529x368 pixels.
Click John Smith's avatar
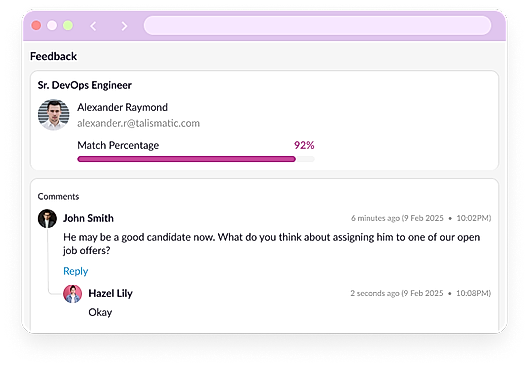(x=47, y=219)
